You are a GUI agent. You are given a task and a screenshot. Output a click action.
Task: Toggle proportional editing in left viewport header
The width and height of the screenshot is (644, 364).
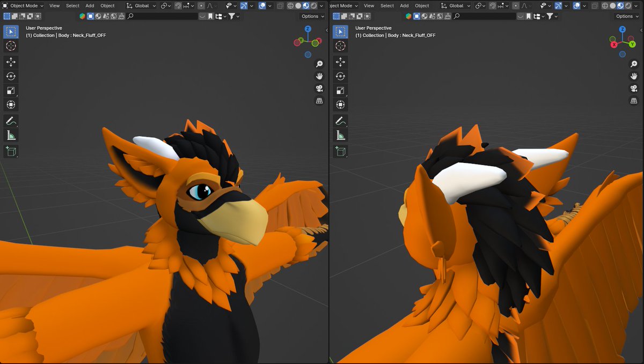[201, 5]
